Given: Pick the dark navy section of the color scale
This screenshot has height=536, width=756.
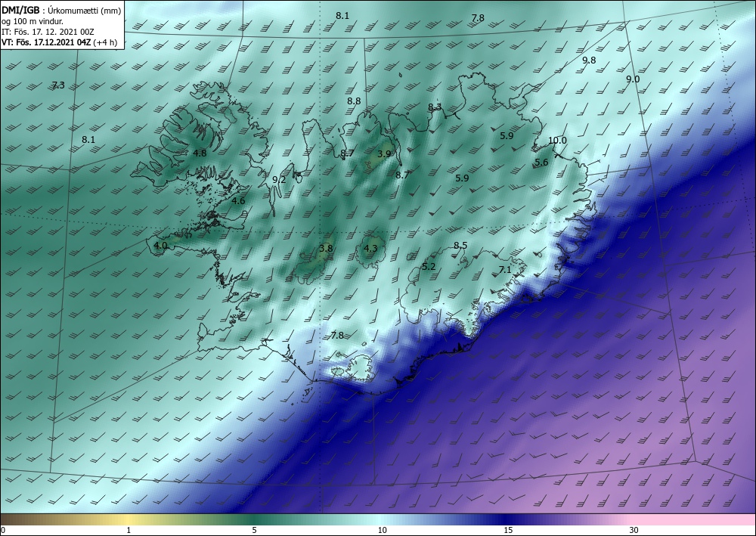Looking at the screenshot, I should pos(507,519).
